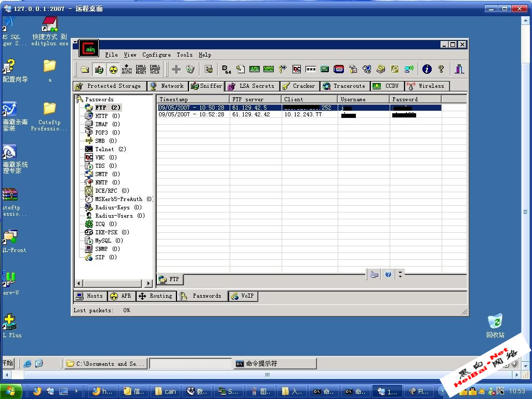
Task: Click the editplus.exe shortcut desktop icon
Action: [49, 31]
